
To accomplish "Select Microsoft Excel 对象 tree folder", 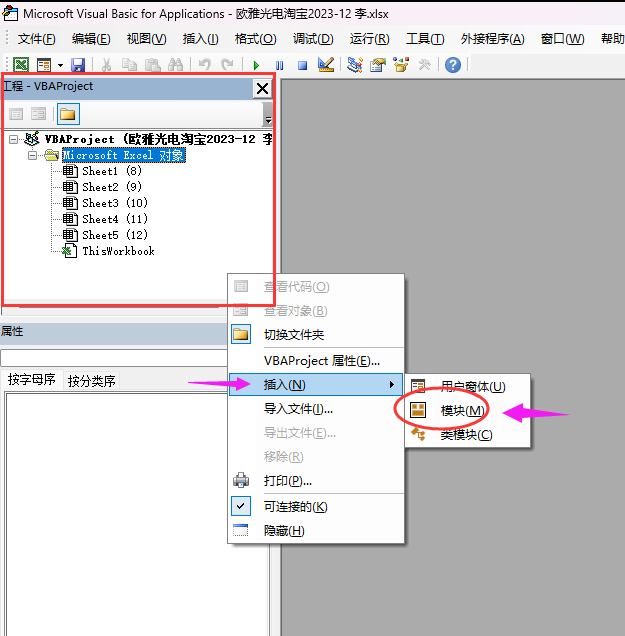I will (123, 155).
